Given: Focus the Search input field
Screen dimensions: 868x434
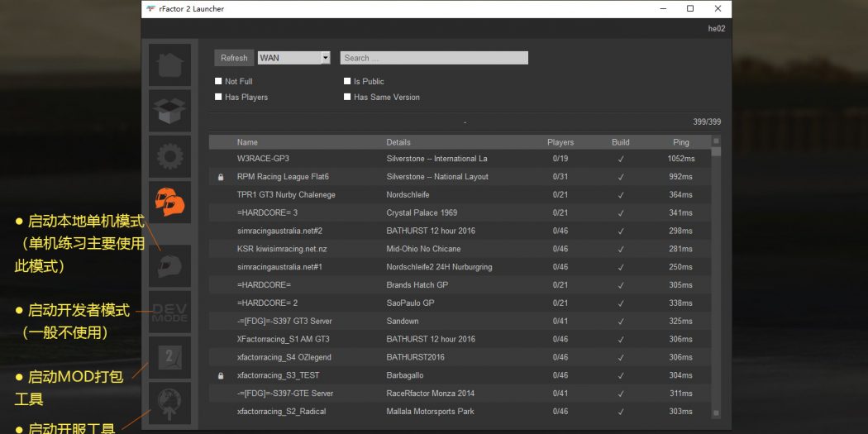Looking at the screenshot, I should [x=434, y=58].
